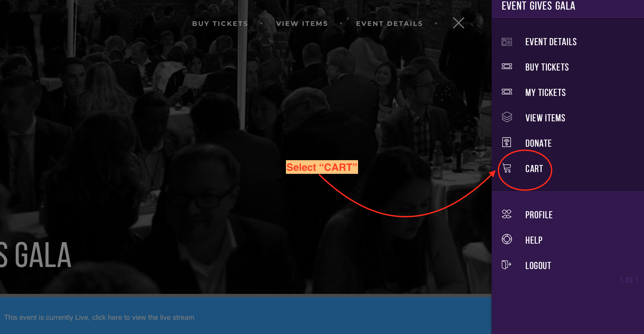Click EVENT DETAILS in top navigation
Screen dimensions: 644x334
[x=389, y=24]
